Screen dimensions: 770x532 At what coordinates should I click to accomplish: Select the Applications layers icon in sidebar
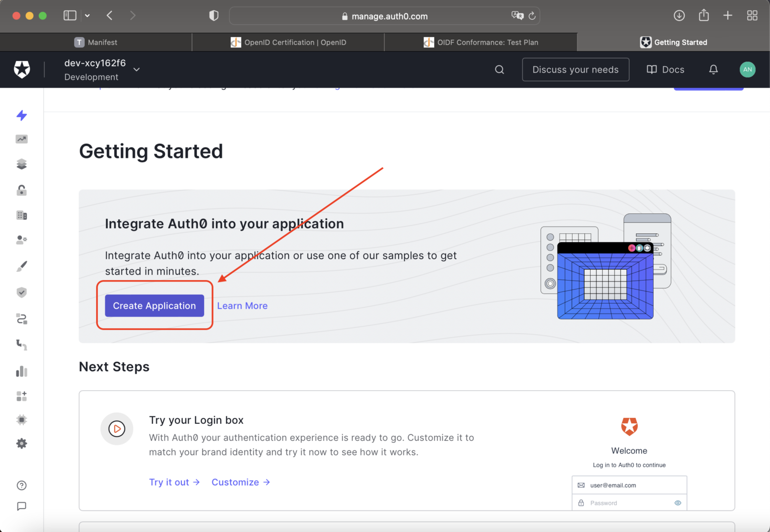click(22, 164)
